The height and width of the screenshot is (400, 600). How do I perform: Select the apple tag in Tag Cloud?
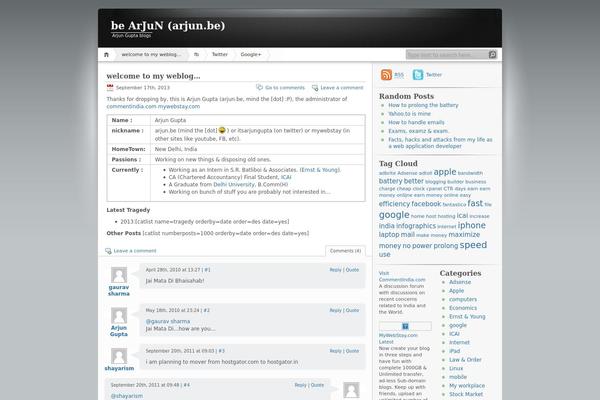445,172
